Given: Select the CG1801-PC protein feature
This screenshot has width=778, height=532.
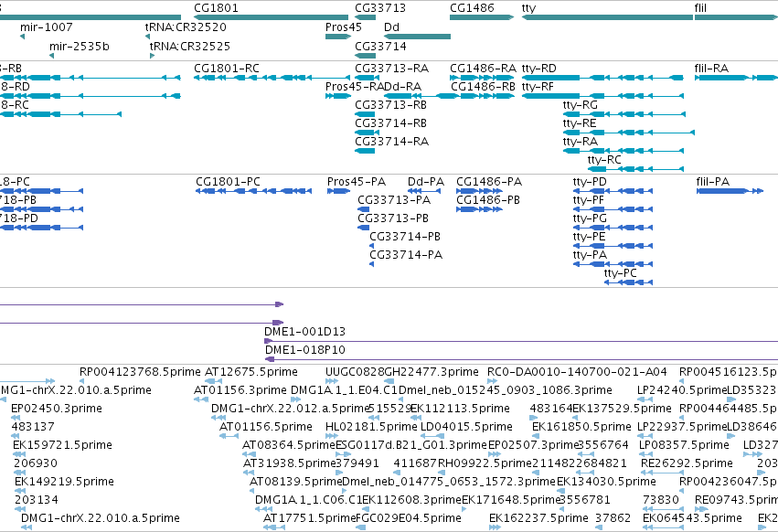Looking at the screenshot, I should point(253,191).
